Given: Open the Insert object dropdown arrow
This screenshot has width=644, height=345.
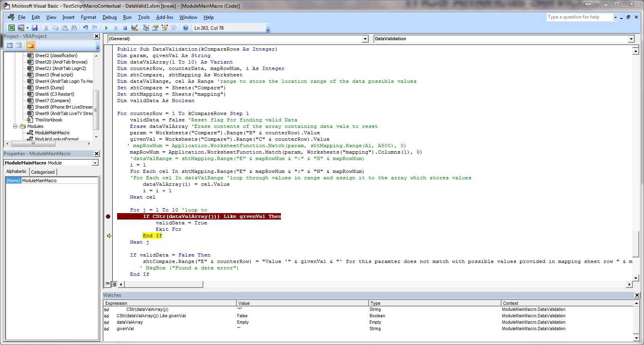Looking at the screenshot, I should 27,28.
